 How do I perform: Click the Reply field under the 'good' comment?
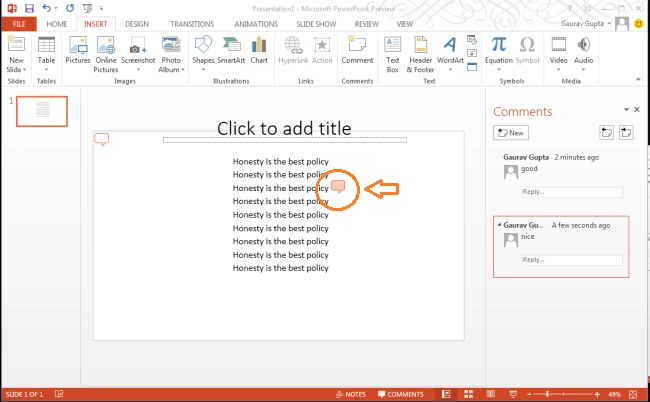572,192
